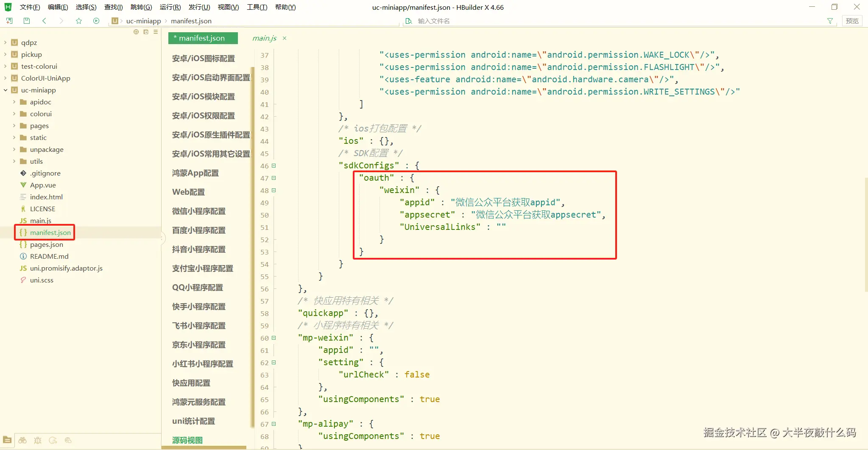Open Web配置 settings section

[188, 192]
